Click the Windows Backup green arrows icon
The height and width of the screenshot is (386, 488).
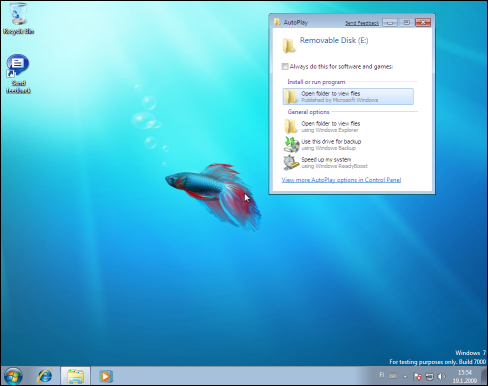[x=291, y=144]
